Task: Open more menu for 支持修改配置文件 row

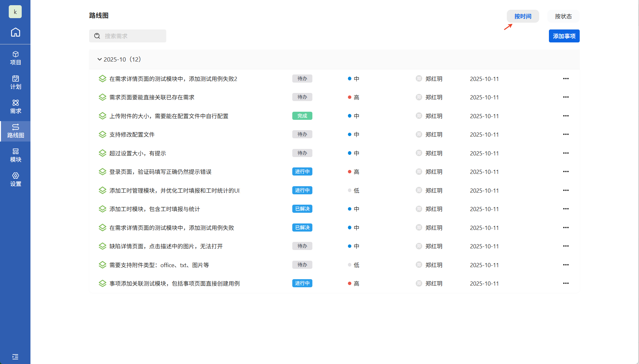Action: [x=565, y=134]
